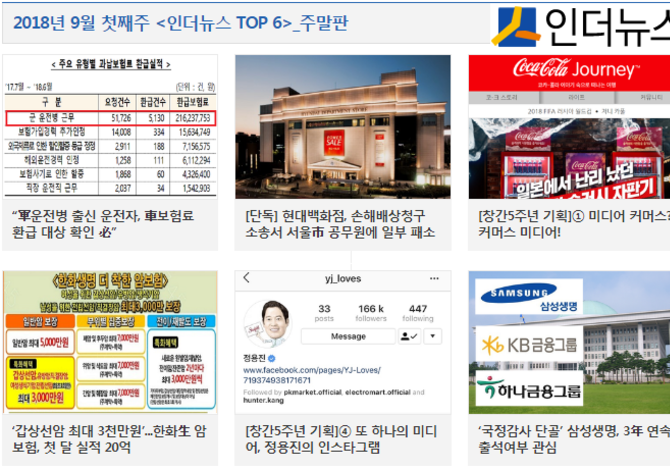The width and height of the screenshot is (670, 469).
Task: Click the 하나금융그룹 logo
Action: coord(529,388)
